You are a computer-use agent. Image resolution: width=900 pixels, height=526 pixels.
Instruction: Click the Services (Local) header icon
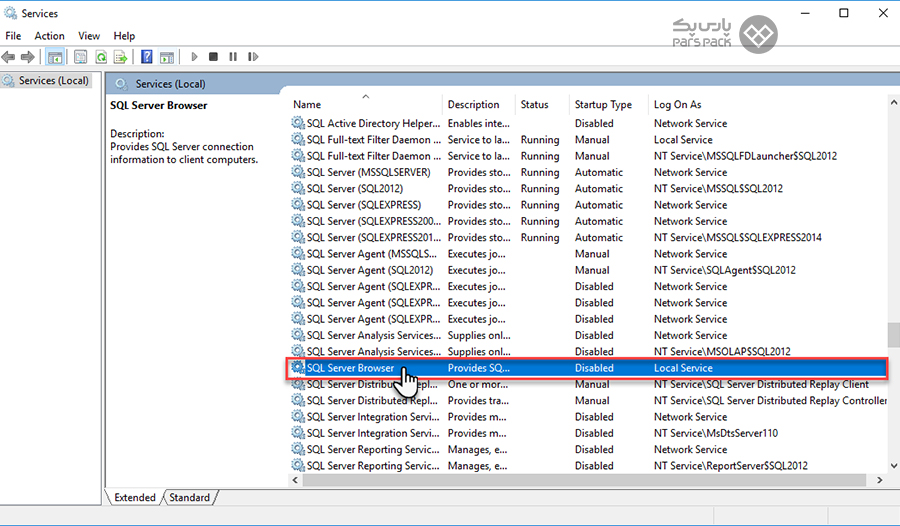point(121,84)
